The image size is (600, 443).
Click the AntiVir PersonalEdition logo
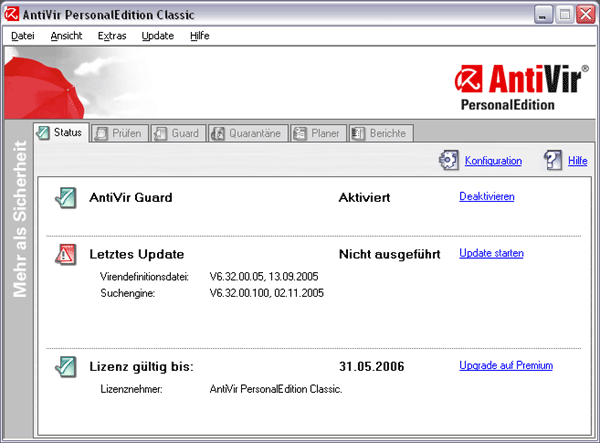point(522,88)
